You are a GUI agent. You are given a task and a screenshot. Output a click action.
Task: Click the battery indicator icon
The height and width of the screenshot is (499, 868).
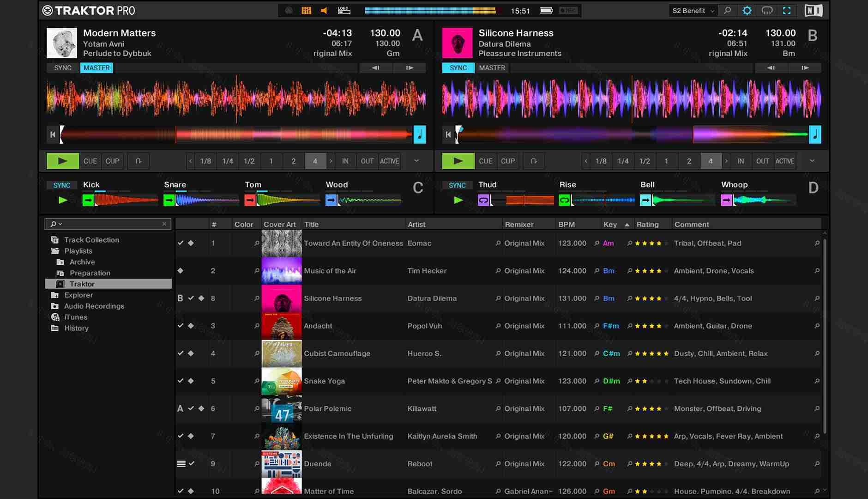point(547,11)
